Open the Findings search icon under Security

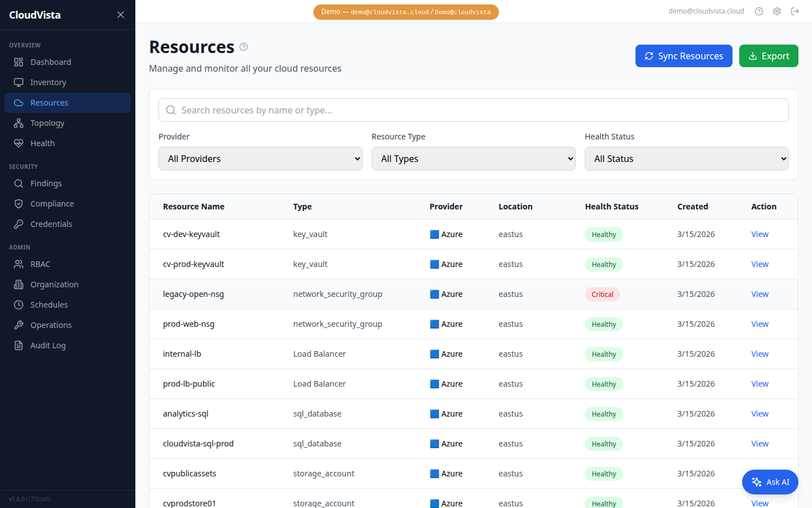pyautogui.click(x=19, y=183)
